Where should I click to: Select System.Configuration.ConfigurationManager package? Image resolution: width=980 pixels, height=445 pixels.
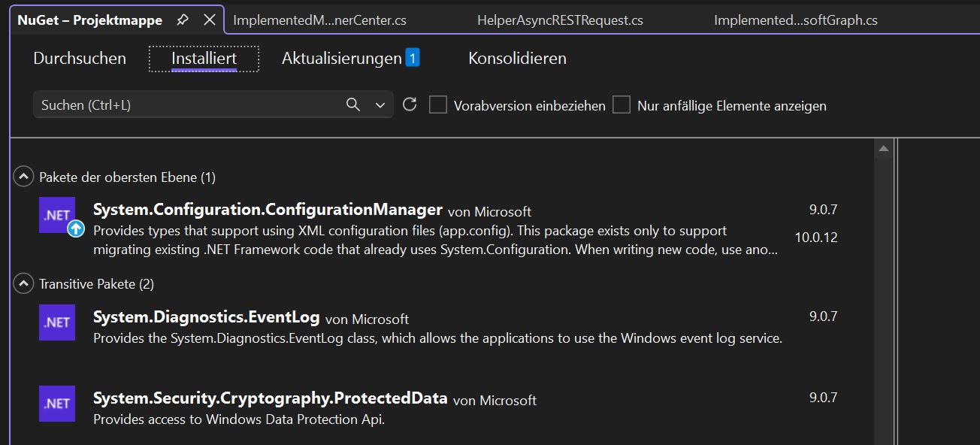[x=268, y=210]
